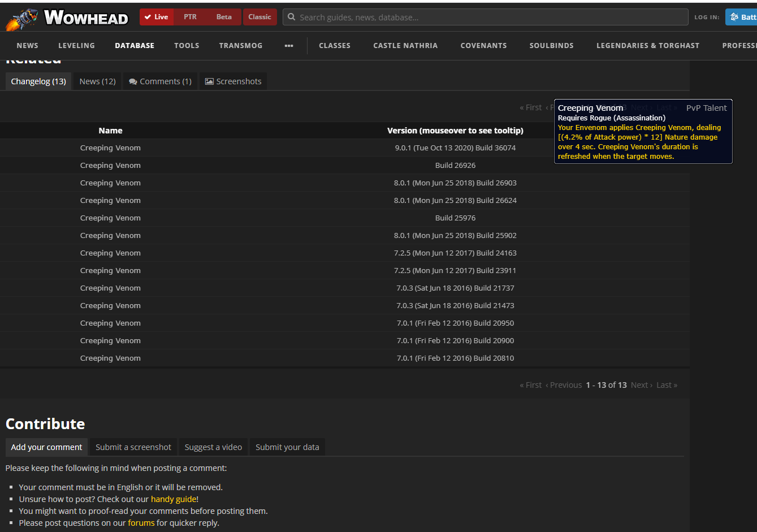Open the Transmog menu
This screenshot has width=757, height=532.
pyautogui.click(x=241, y=46)
